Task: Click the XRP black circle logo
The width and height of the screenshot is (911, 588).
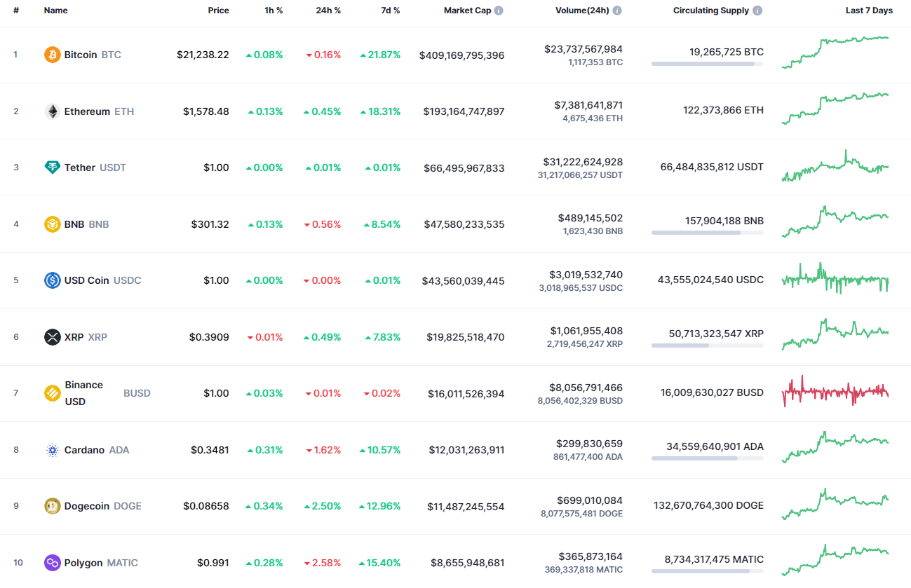Action: tap(52, 336)
